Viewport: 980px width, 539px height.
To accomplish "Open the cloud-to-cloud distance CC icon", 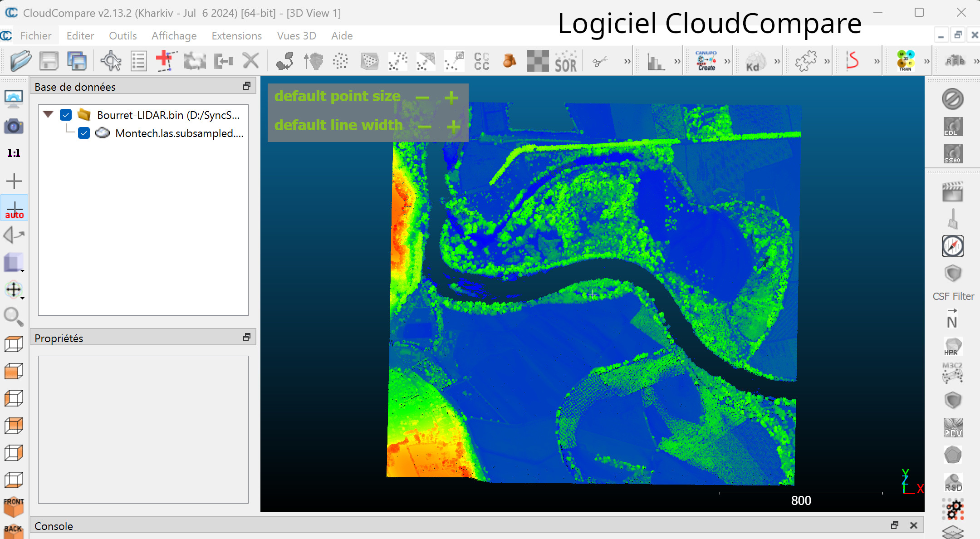I will tap(481, 61).
